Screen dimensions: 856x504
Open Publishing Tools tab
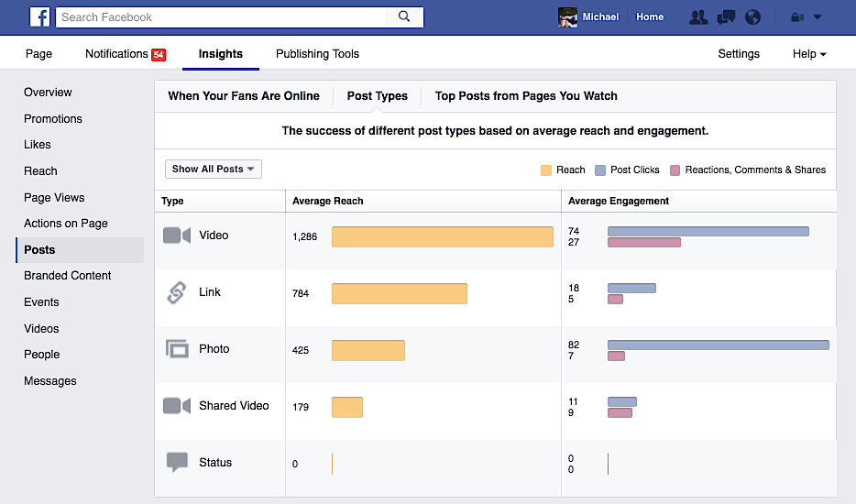pos(317,53)
